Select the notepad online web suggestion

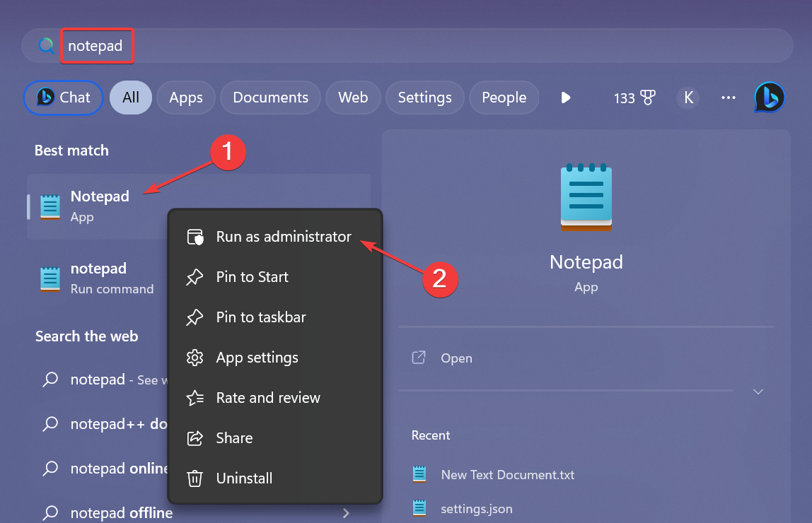click(106, 469)
